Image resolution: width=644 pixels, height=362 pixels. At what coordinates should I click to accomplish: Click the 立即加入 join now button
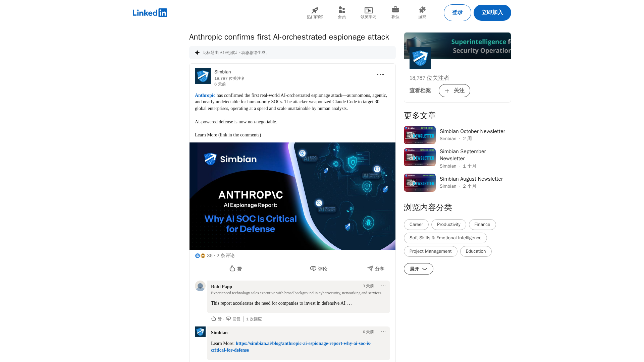click(x=492, y=13)
